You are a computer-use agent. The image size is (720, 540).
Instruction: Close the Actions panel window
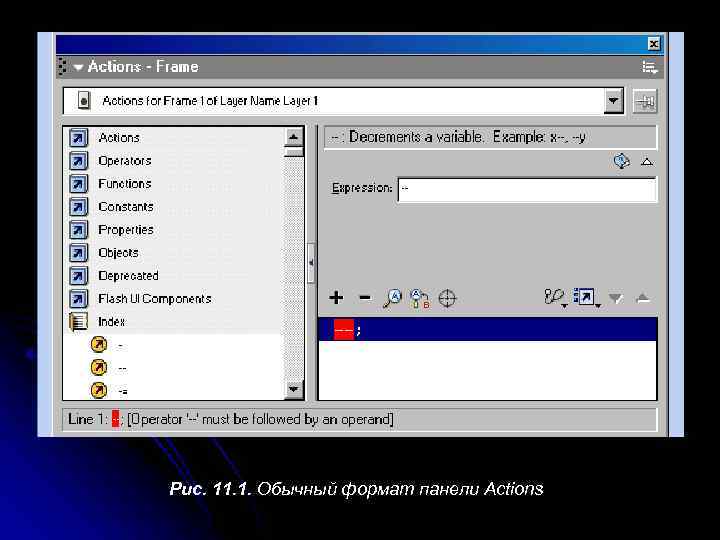point(654,44)
